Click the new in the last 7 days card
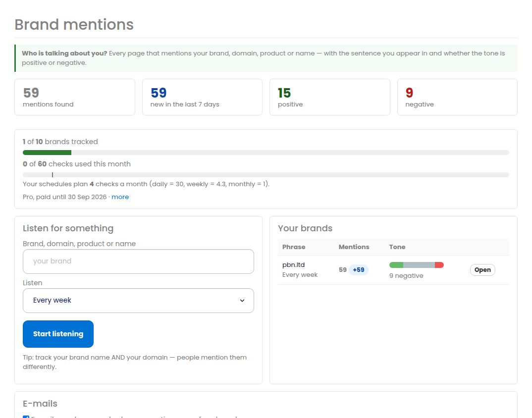This screenshot has width=532, height=418. [x=202, y=97]
